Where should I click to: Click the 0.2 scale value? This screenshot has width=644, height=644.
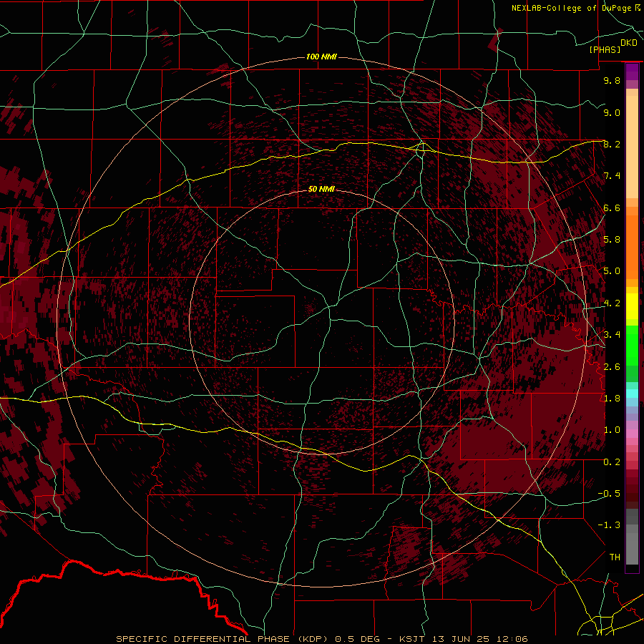[612, 462]
